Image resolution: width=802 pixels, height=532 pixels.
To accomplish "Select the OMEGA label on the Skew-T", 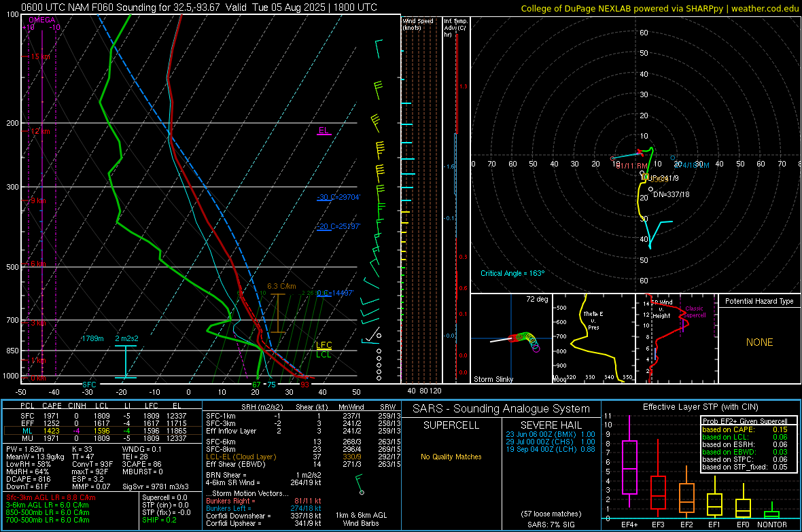I will tap(42, 20).
